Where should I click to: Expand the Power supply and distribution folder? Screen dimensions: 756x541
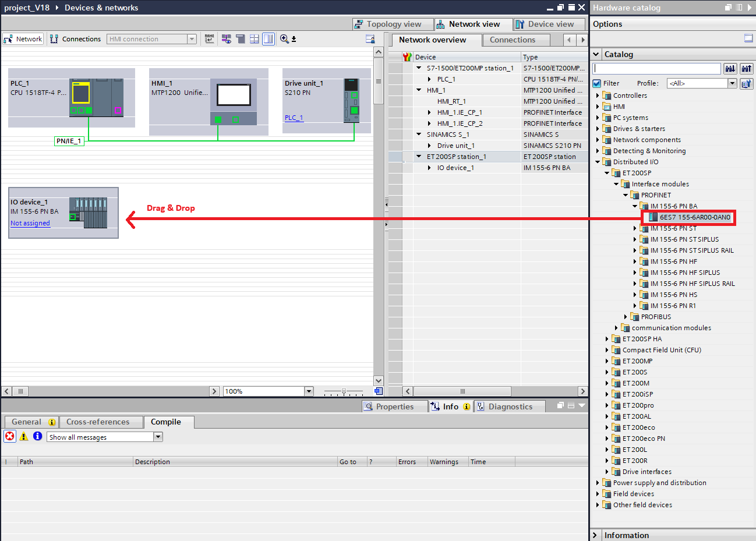(598, 483)
